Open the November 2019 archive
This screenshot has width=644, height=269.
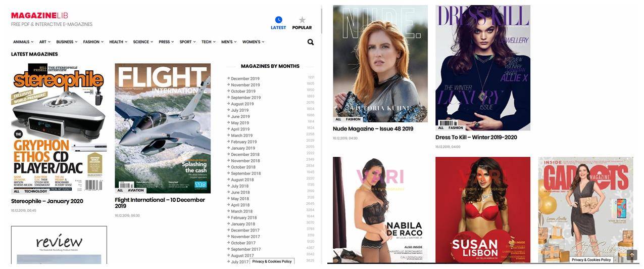click(x=245, y=85)
